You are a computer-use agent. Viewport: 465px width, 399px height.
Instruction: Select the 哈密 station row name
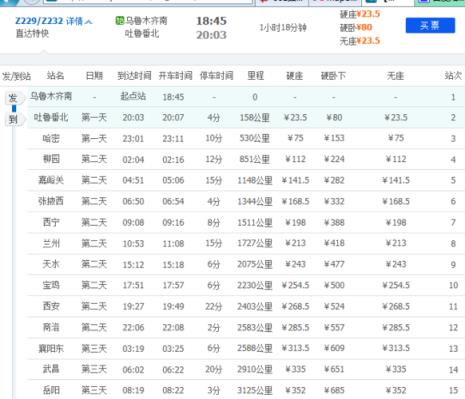(51, 138)
